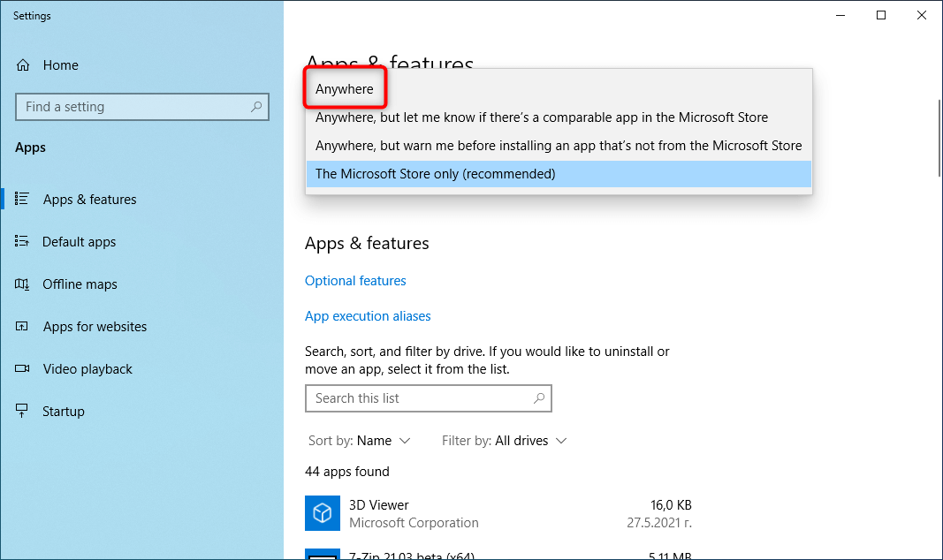
Task: Click the Microsoft Corporation publisher text
Action: [x=414, y=523]
